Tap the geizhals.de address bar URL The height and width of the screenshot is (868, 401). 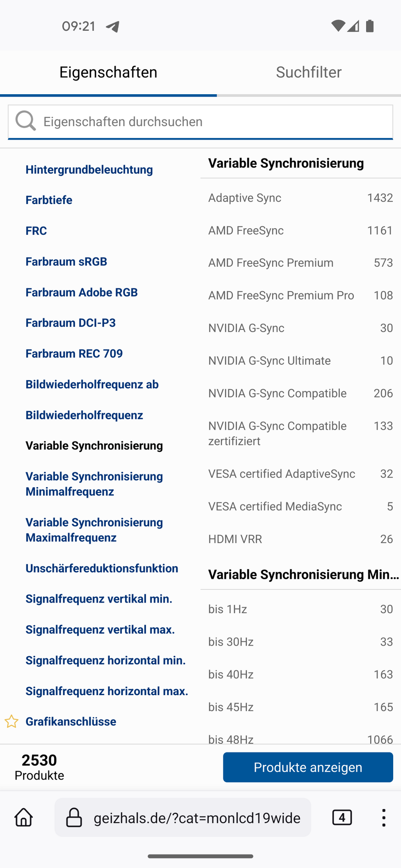(x=197, y=818)
